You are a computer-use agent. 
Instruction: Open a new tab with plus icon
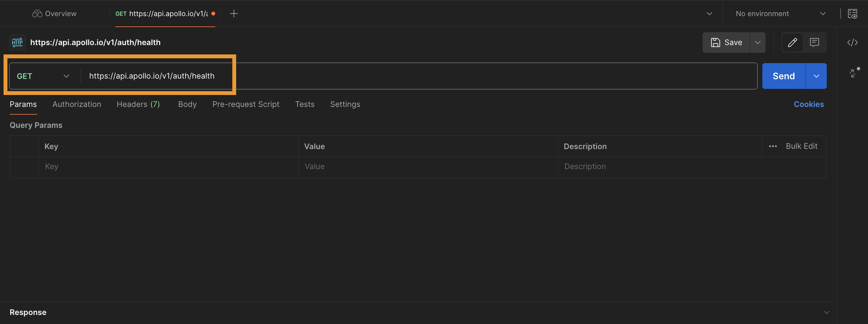(234, 14)
